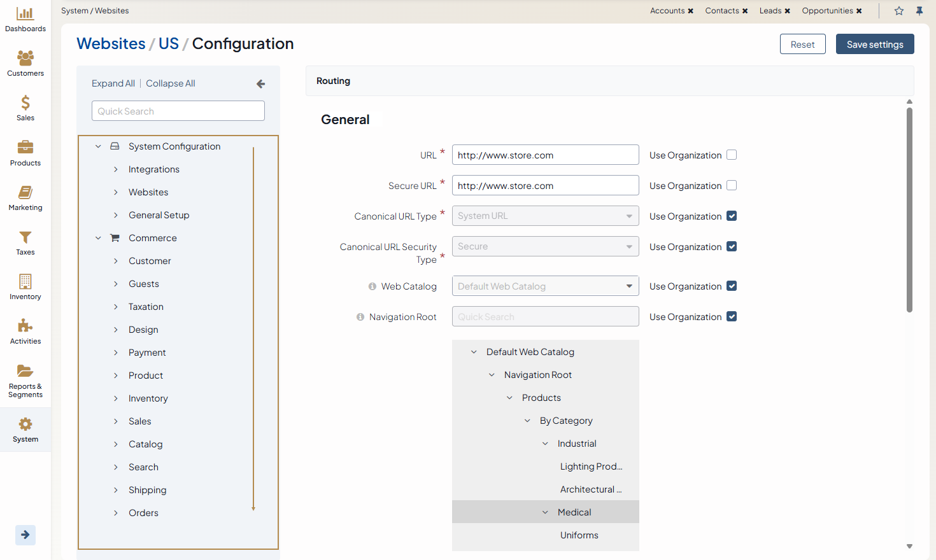Click the favorite star icon
This screenshot has height=560, width=936.
click(898, 11)
